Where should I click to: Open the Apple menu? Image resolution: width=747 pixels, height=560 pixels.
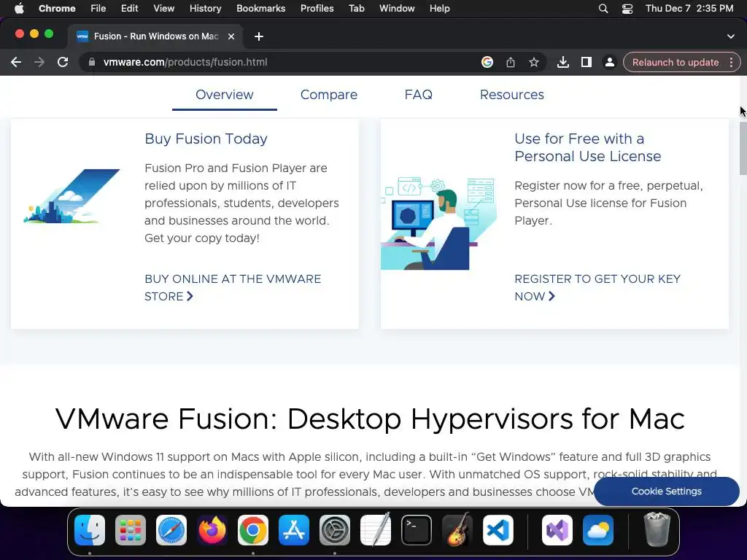19,9
